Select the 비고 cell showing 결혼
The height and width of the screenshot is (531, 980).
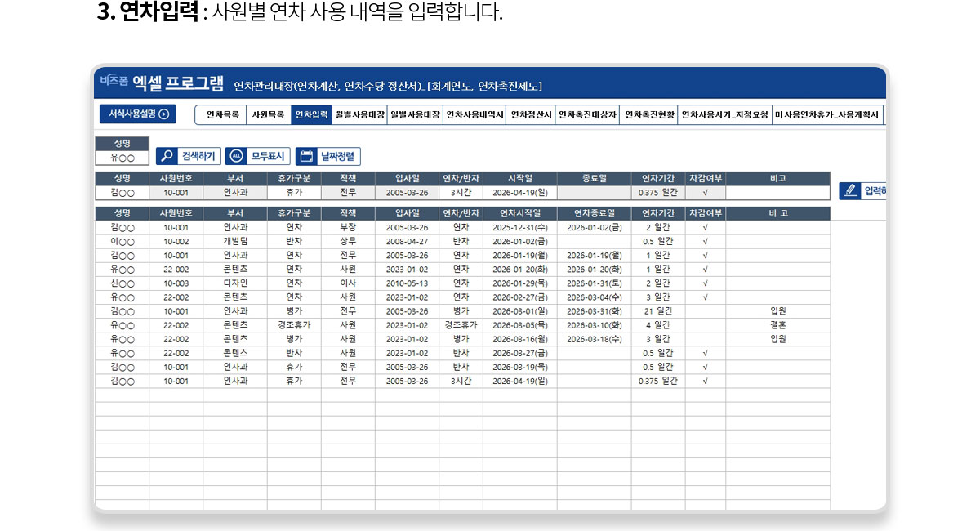[x=777, y=325]
